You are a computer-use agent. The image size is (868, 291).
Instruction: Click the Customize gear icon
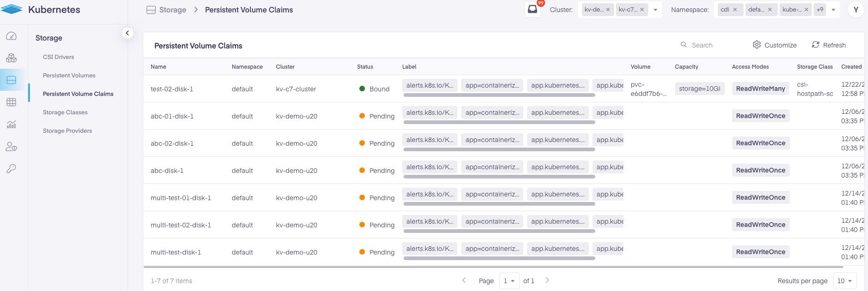[757, 45]
